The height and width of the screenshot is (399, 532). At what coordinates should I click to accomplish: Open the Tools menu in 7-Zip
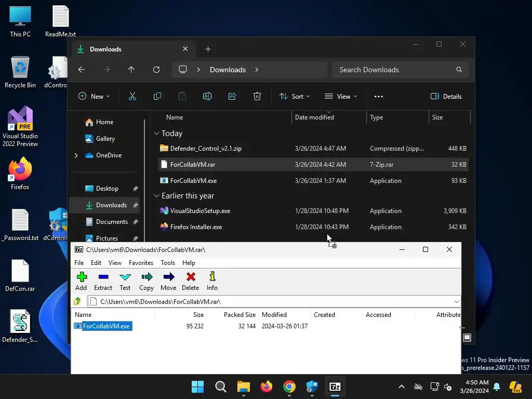click(168, 262)
